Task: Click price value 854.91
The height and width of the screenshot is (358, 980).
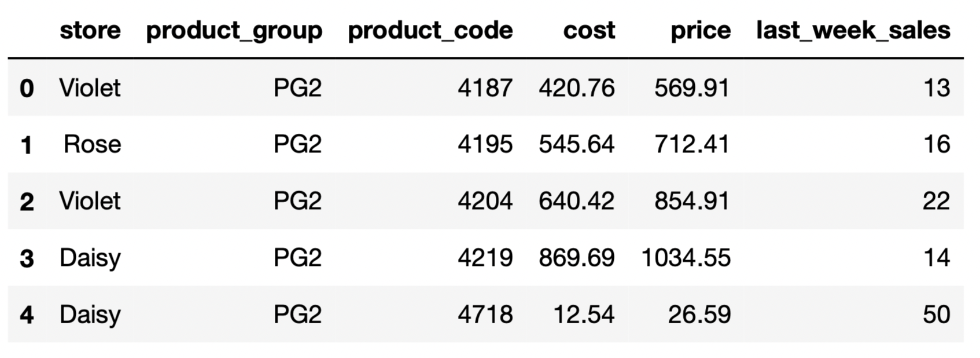Action: point(692,201)
